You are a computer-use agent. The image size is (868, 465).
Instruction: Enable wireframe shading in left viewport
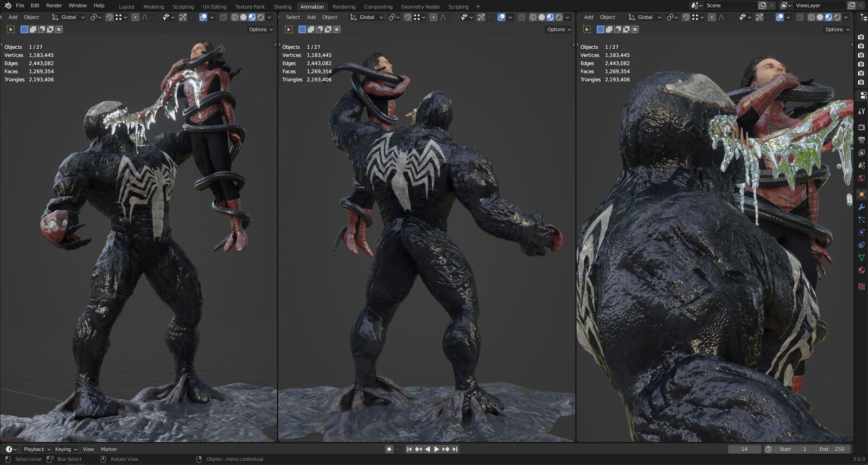(x=235, y=17)
